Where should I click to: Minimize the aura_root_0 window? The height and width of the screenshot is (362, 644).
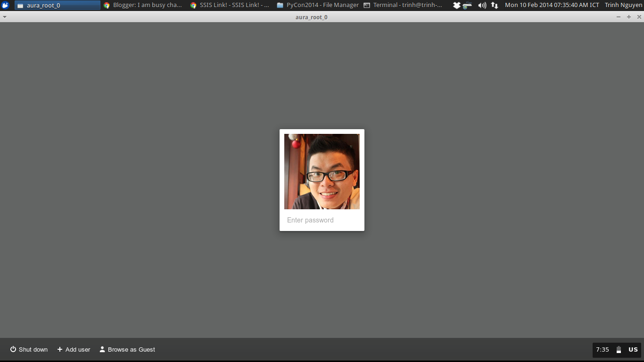click(x=619, y=17)
